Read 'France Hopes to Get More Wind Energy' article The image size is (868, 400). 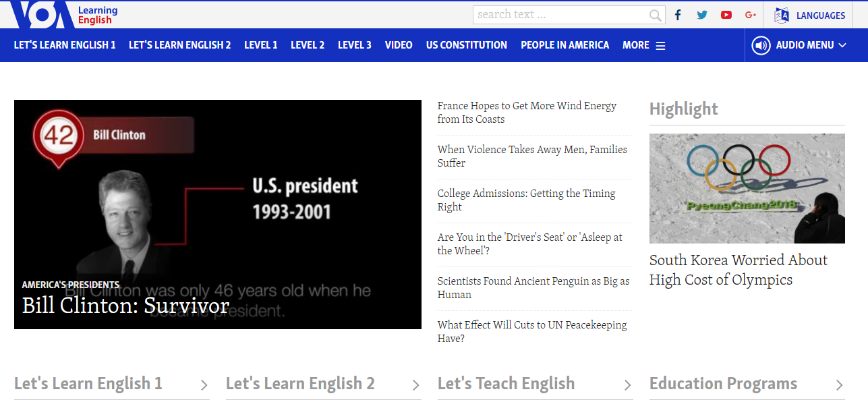pyautogui.click(x=527, y=113)
